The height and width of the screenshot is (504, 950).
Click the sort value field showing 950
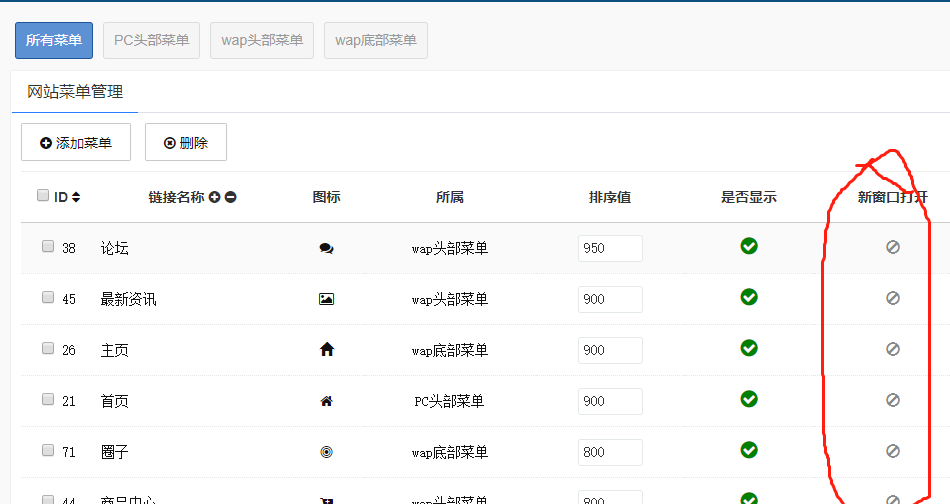click(x=610, y=248)
